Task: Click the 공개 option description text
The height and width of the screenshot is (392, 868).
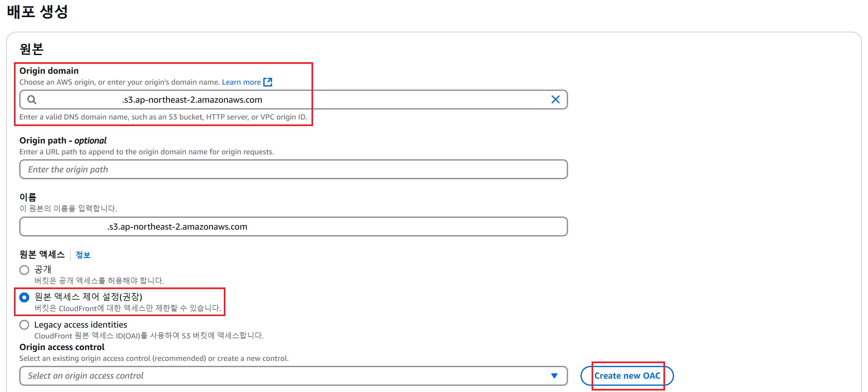Action: pyautogui.click(x=99, y=280)
